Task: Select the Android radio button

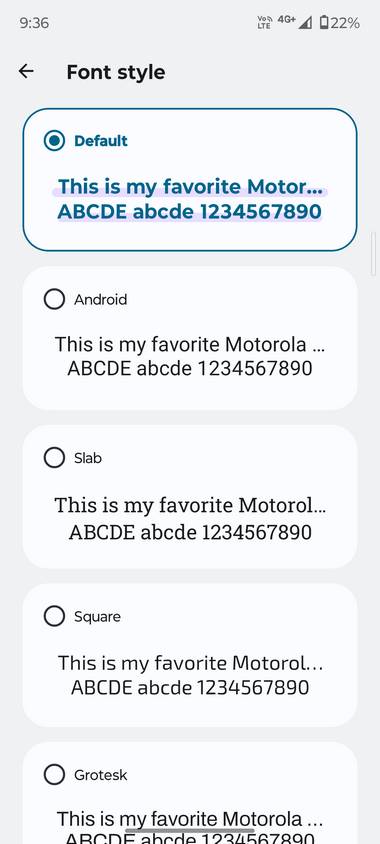Action: point(54,299)
